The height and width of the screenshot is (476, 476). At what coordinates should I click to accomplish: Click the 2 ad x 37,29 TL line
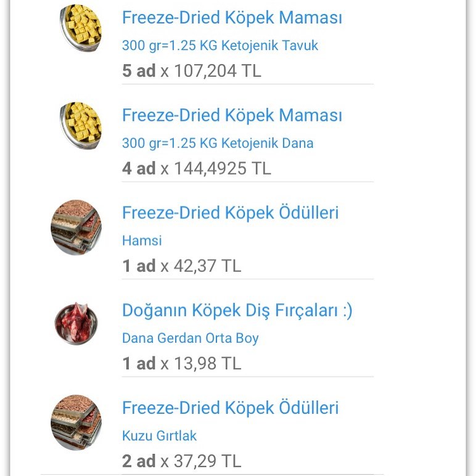click(181, 461)
